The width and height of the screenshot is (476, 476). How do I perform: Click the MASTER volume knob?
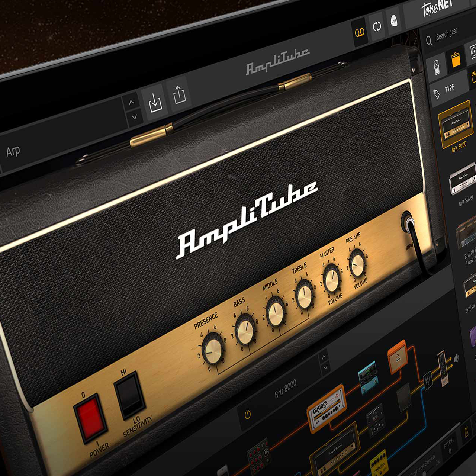331,277
